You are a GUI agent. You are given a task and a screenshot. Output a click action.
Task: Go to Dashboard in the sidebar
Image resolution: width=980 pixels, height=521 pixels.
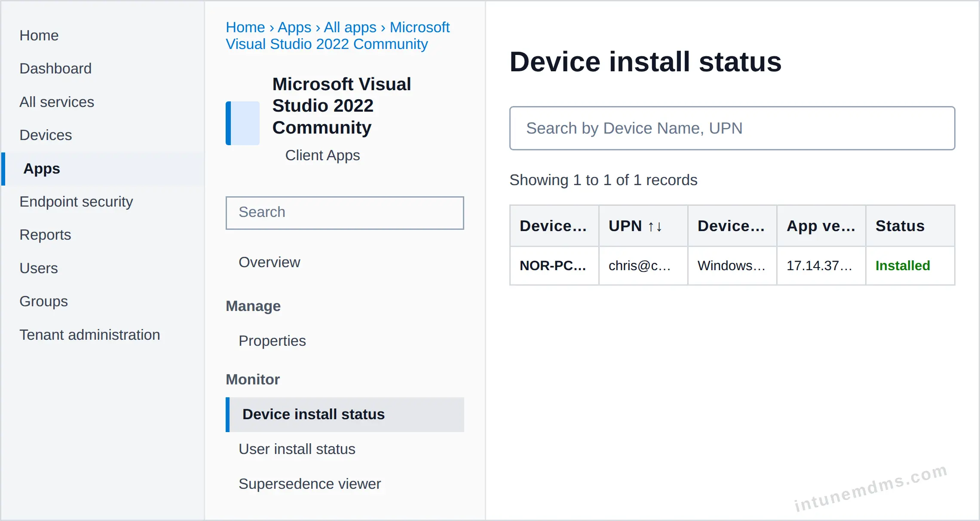point(55,68)
